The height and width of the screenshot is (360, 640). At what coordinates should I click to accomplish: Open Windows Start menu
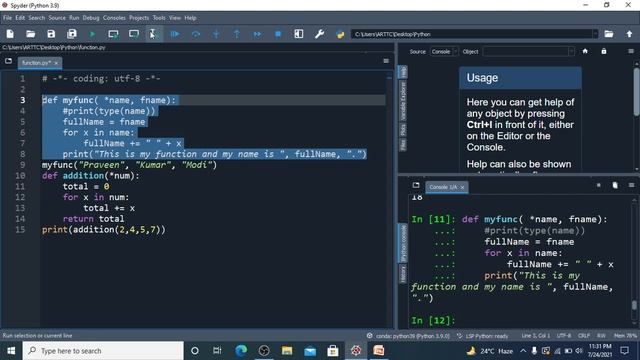tap(11, 351)
